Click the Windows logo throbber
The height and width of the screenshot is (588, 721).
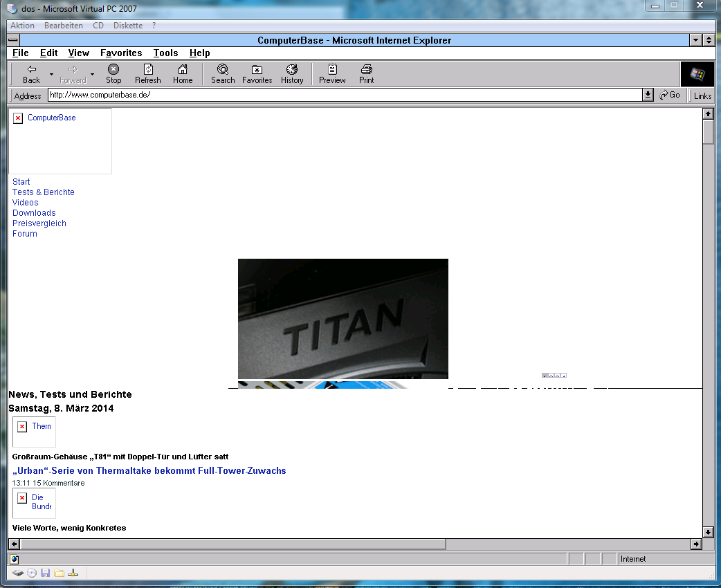697,74
